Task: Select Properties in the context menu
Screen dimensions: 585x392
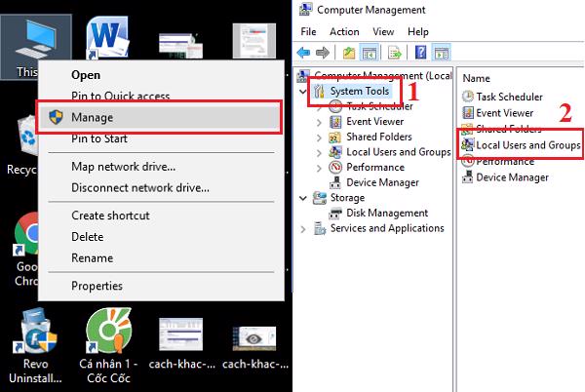Action: [x=97, y=286]
